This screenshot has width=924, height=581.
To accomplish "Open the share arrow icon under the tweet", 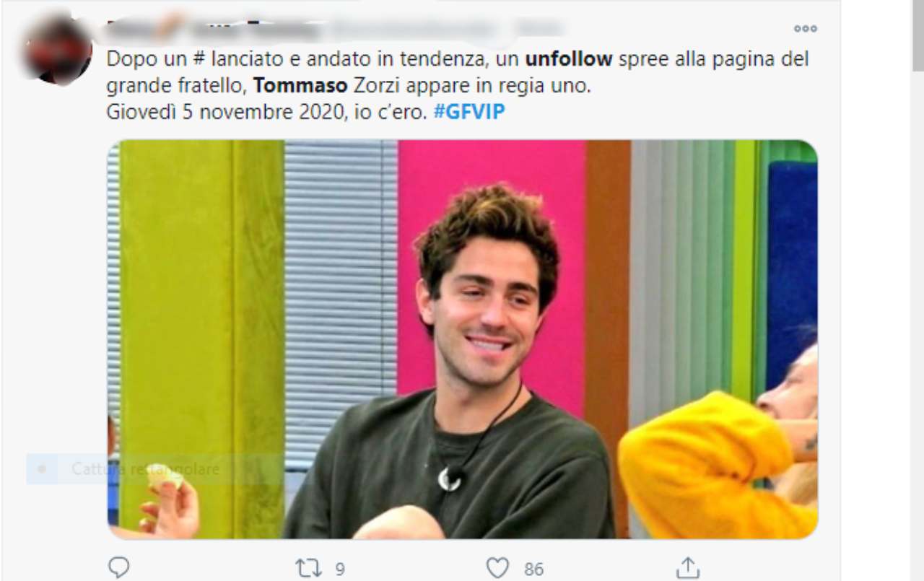I will [x=689, y=567].
